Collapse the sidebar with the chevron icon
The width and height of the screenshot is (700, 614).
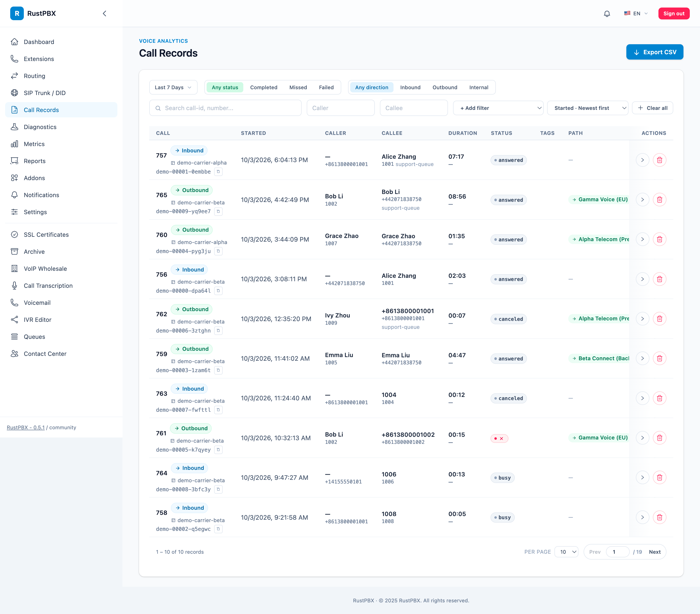(x=105, y=13)
